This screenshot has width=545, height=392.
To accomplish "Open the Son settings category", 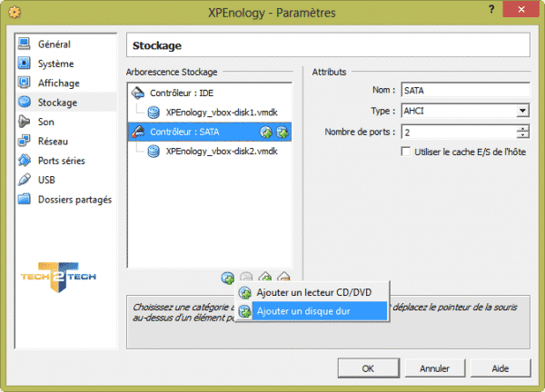I will pyautogui.click(x=66, y=122).
